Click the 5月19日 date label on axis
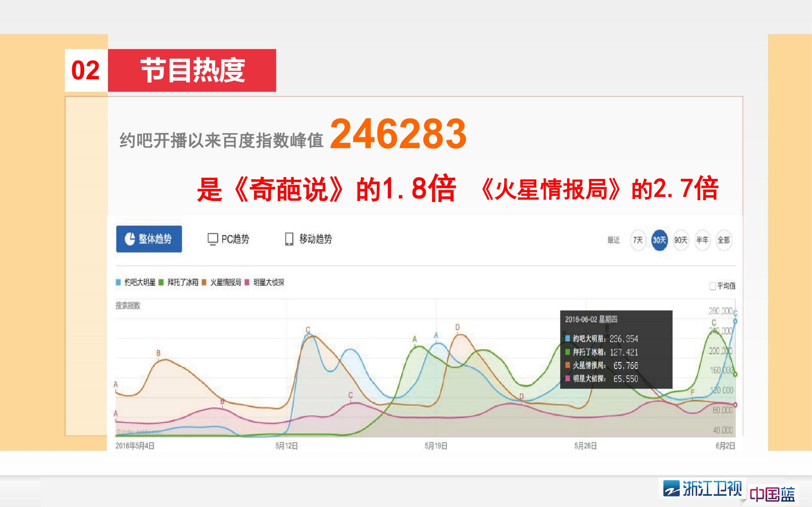Image resolution: width=812 pixels, height=507 pixels. (436, 446)
